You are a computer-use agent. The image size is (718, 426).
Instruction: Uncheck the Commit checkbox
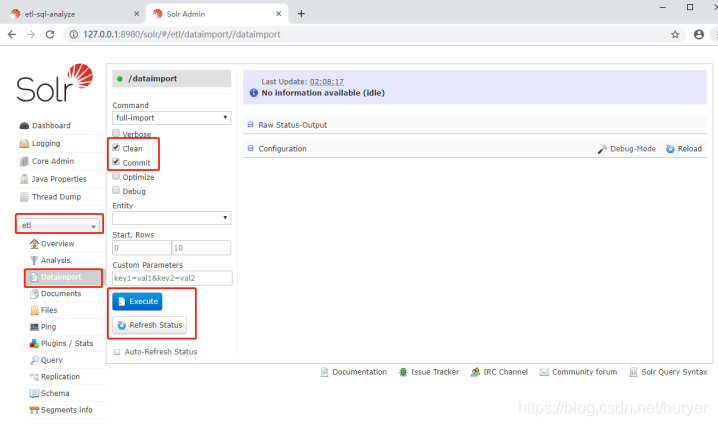[x=116, y=162]
